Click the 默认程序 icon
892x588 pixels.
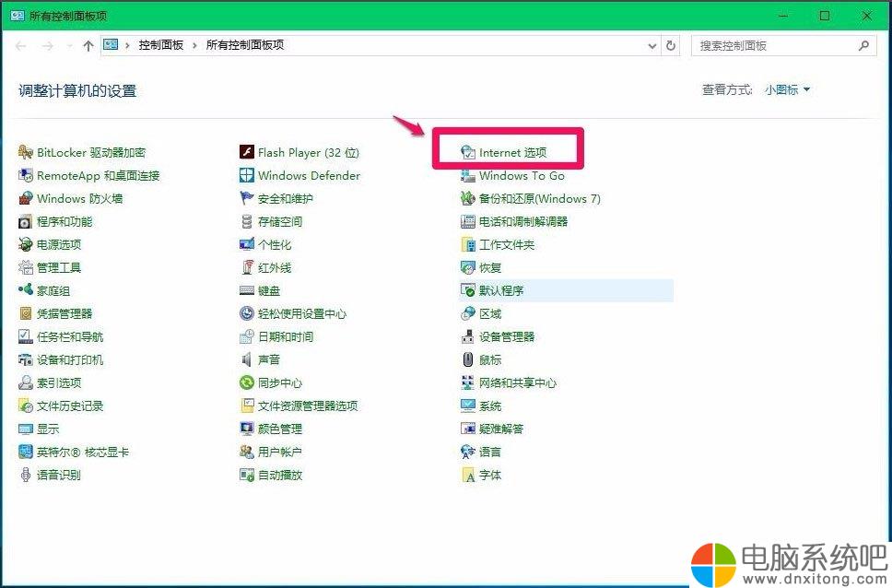point(467,290)
